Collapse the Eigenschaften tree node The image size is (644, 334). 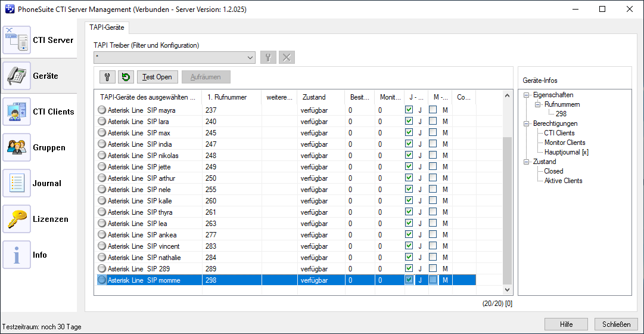click(x=527, y=95)
